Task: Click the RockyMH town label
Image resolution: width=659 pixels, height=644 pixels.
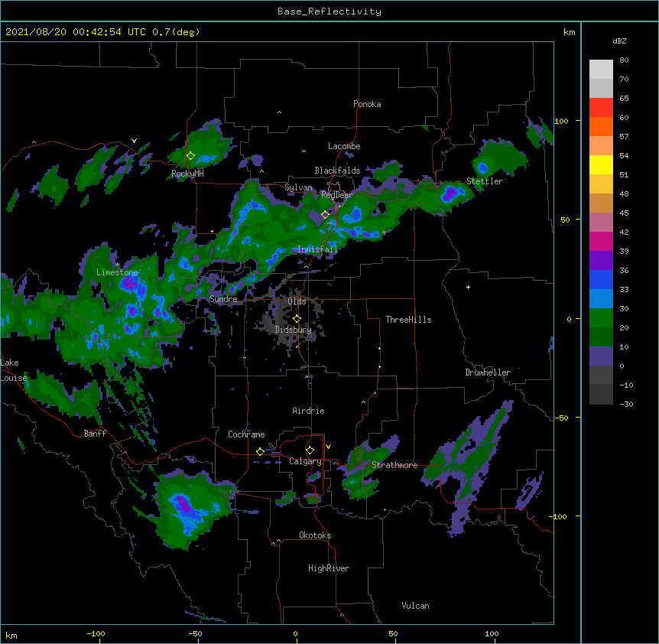Action: (x=187, y=174)
